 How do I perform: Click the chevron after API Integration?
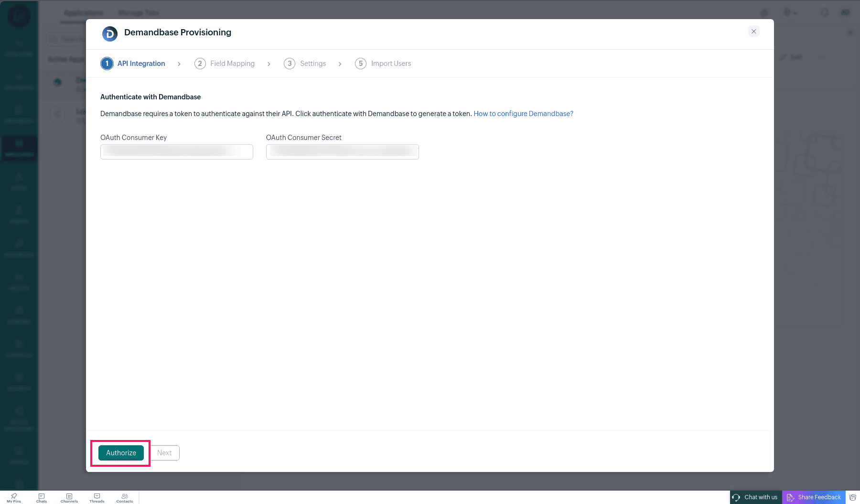(x=179, y=64)
